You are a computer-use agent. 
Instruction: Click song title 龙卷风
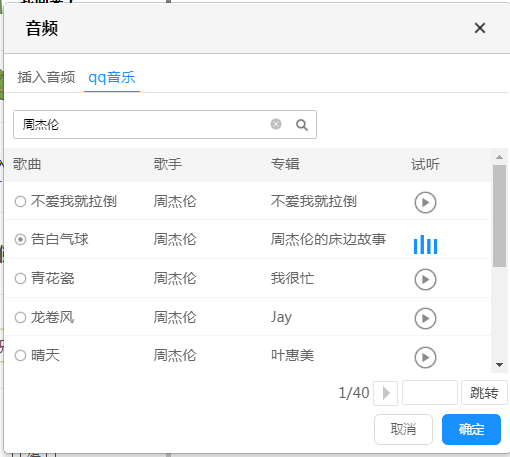(x=52, y=317)
